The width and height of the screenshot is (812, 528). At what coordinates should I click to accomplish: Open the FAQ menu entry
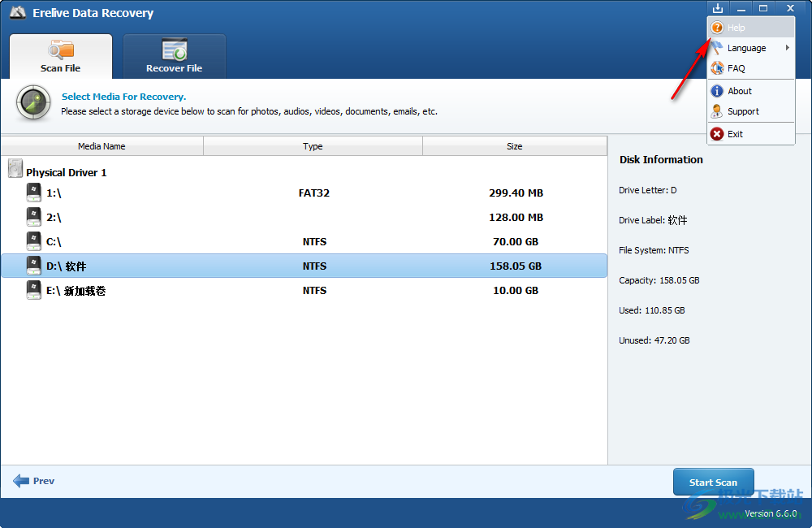[x=751, y=68]
